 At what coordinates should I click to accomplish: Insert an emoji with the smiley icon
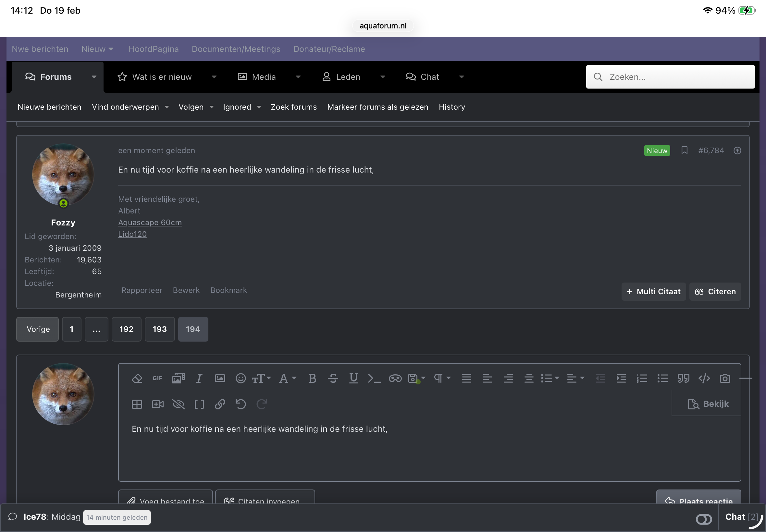tap(241, 378)
